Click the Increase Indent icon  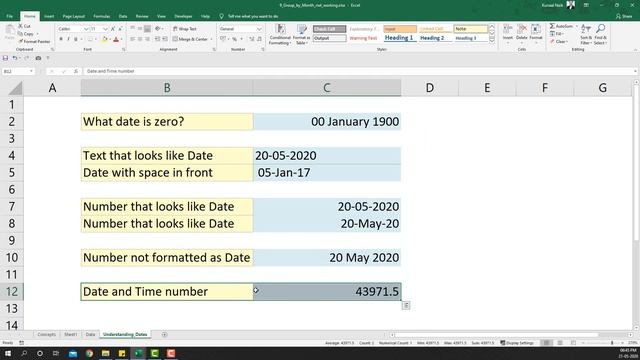point(165,39)
